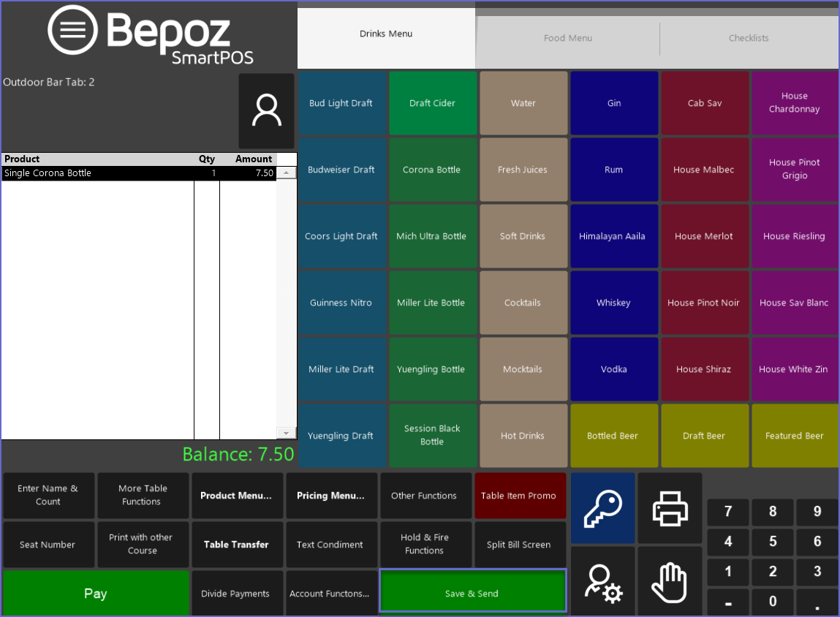
Task: Open the Checklists tab
Action: click(x=749, y=38)
